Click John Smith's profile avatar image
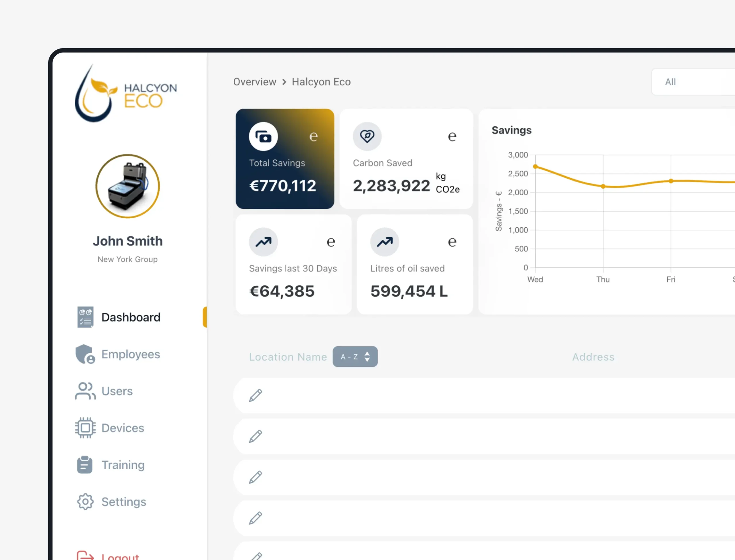Screen dimensions: 735x560 [127, 186]
